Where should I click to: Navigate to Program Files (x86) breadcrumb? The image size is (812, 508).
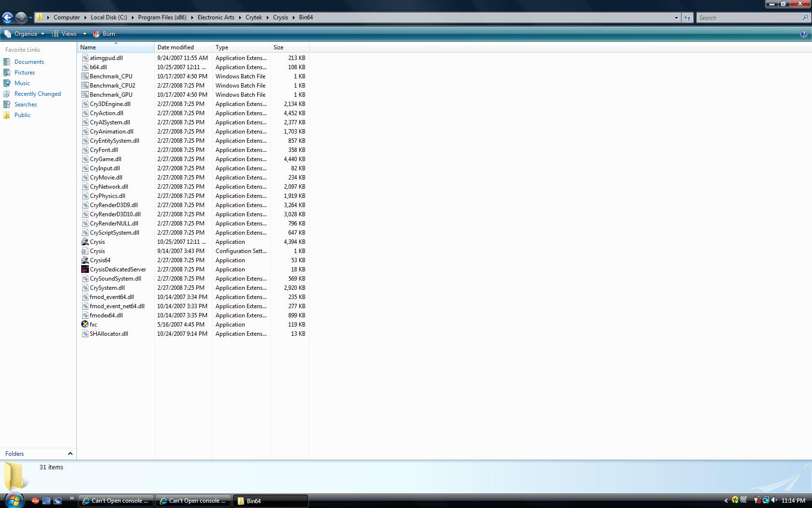click(x=162, y=17)
